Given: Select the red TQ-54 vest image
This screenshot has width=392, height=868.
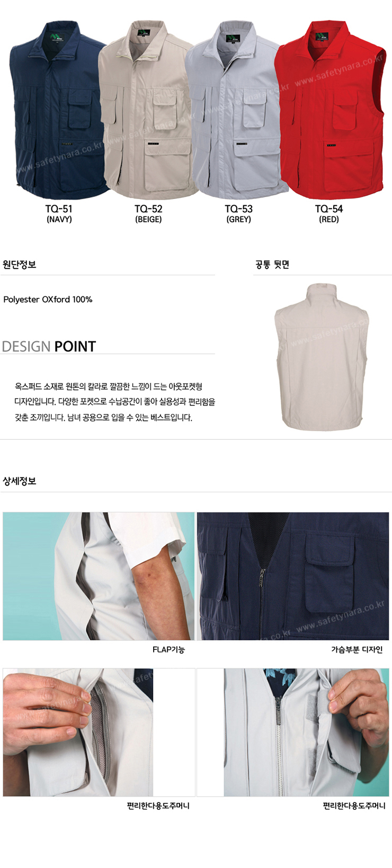Looking at the screenshot, I should 329,108.
